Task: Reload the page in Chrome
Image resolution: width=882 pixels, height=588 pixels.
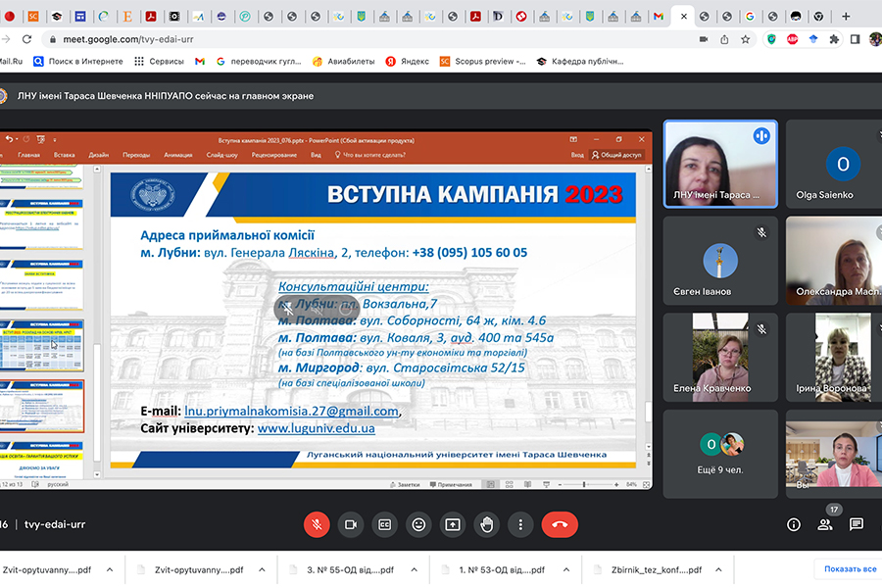Action: coord(26,39)
